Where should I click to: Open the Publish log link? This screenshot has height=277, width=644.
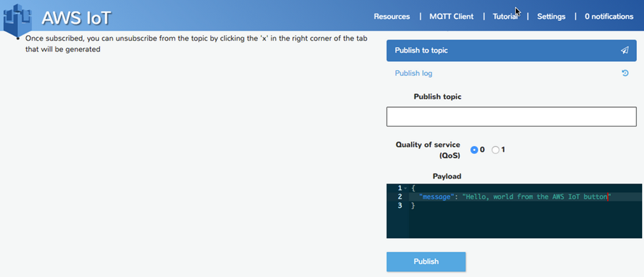pos(413,73)
